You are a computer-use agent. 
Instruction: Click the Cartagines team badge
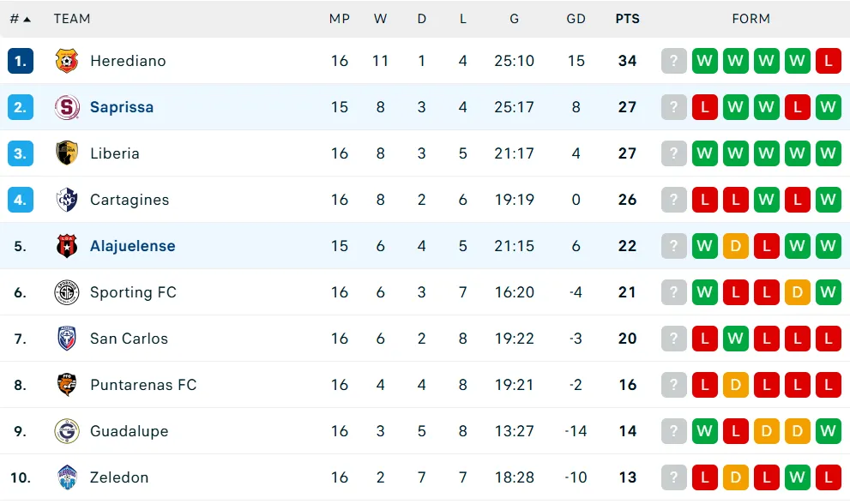(x=67, y=200)
